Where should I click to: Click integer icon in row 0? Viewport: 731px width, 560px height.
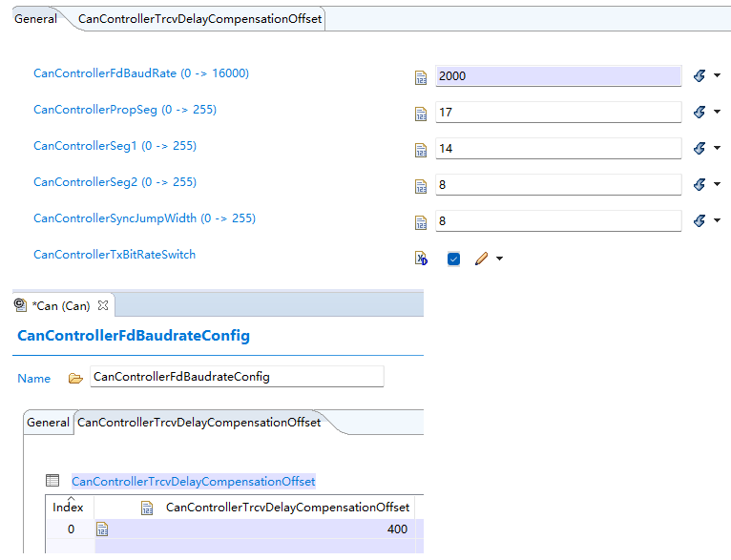tap(102, 529)
